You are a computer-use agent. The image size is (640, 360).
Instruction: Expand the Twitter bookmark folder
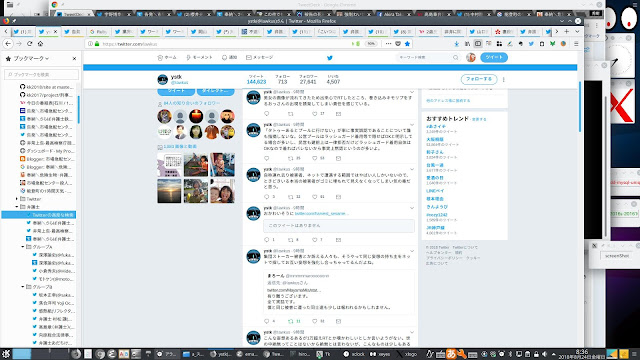tap(17, 199)
